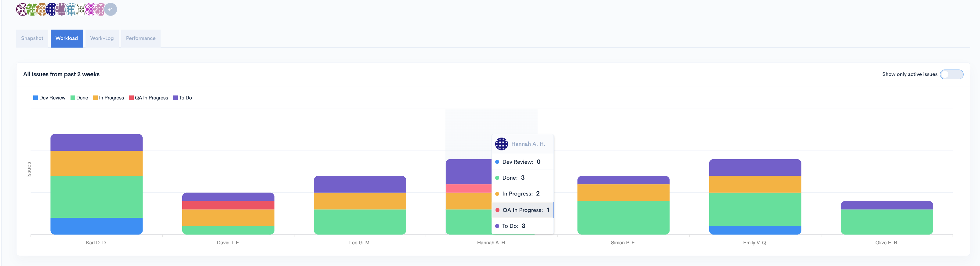This screenshot has height=266, width=980.
Task: Click Olive E. B. purple To Do segment
Action: coord(887,205)
